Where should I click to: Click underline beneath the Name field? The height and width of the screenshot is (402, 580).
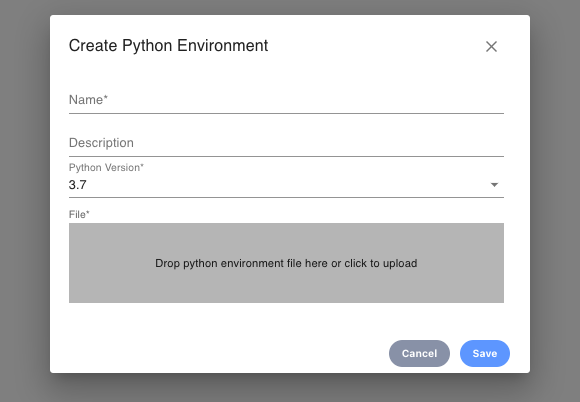tap(286, 114)
